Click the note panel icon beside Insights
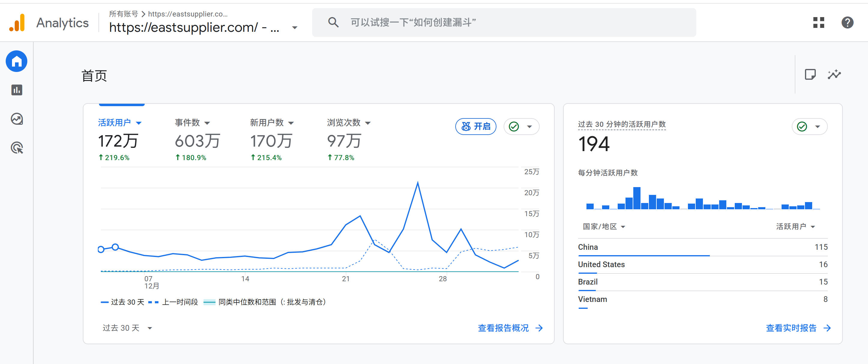 810,74
